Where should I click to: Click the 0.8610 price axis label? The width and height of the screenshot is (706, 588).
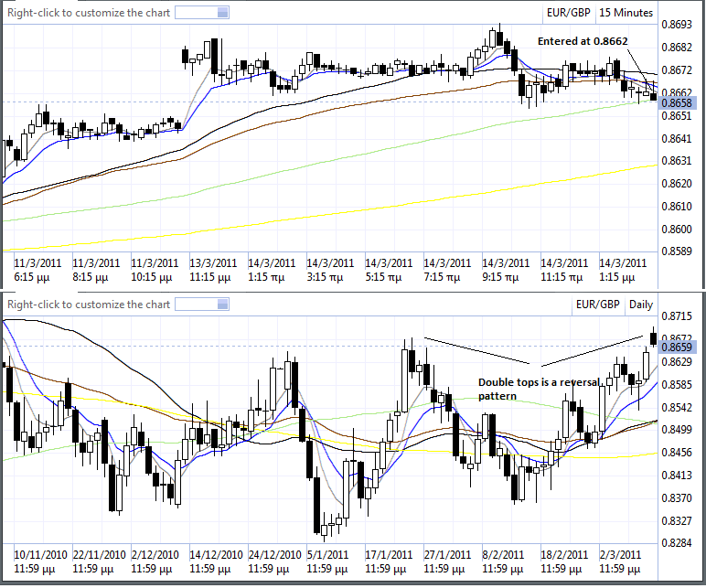pyautogui.click(x=677, y=207)
